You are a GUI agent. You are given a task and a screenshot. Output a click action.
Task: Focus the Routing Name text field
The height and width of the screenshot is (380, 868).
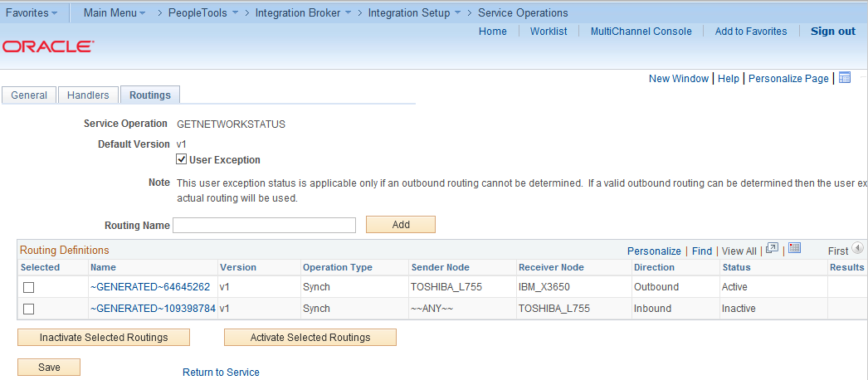(x=264, y=225)
